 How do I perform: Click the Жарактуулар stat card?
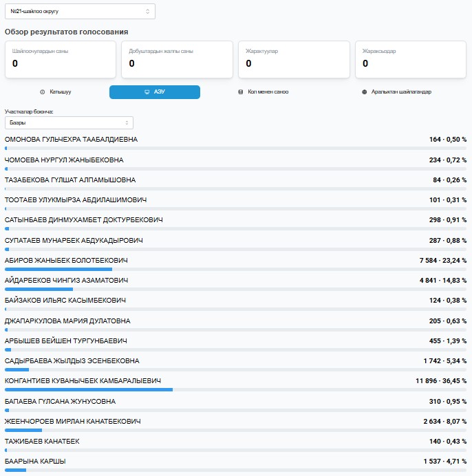pyautogui.click(x=293, y=58)
